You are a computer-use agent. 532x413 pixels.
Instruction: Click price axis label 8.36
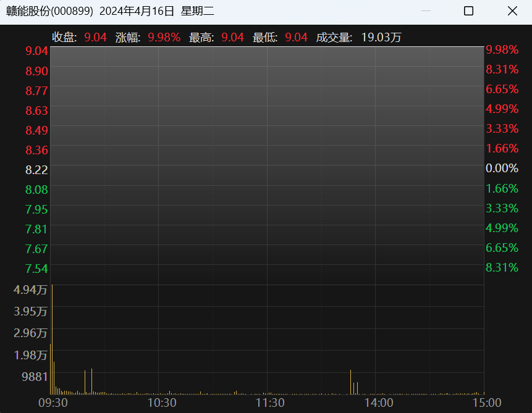click(36, 150)
